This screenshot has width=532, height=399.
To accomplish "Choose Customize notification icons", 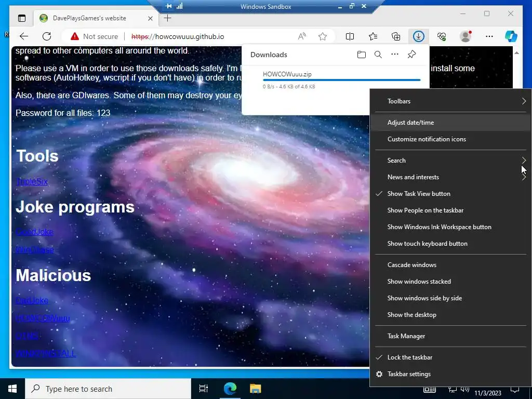I will point(450,139).
